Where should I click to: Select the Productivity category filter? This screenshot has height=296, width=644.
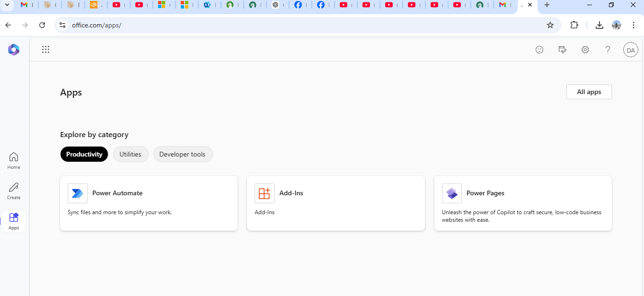[x=84, y=154]
